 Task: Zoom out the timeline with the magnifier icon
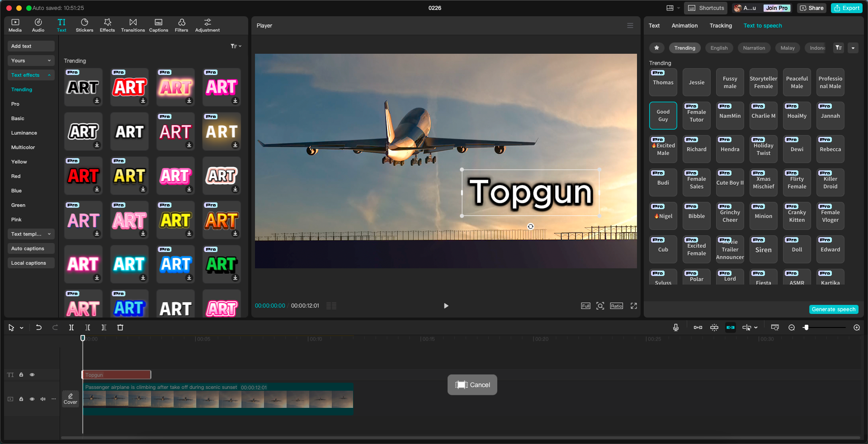[x=792, y=327]
